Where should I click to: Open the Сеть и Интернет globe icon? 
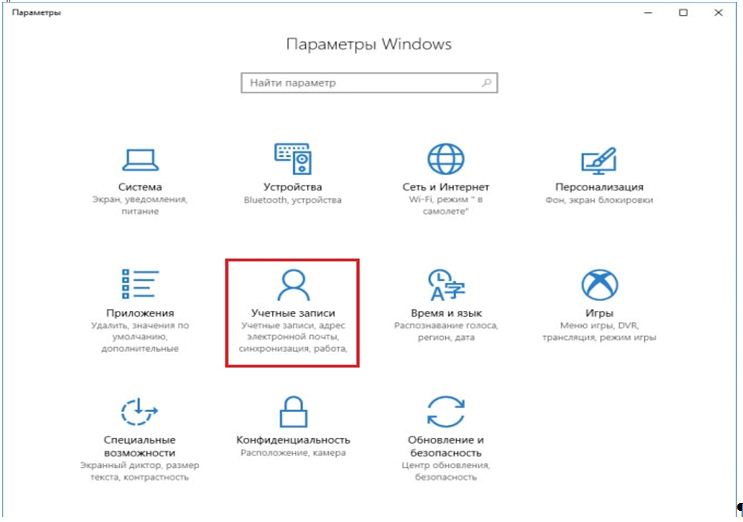coord(445,159)
